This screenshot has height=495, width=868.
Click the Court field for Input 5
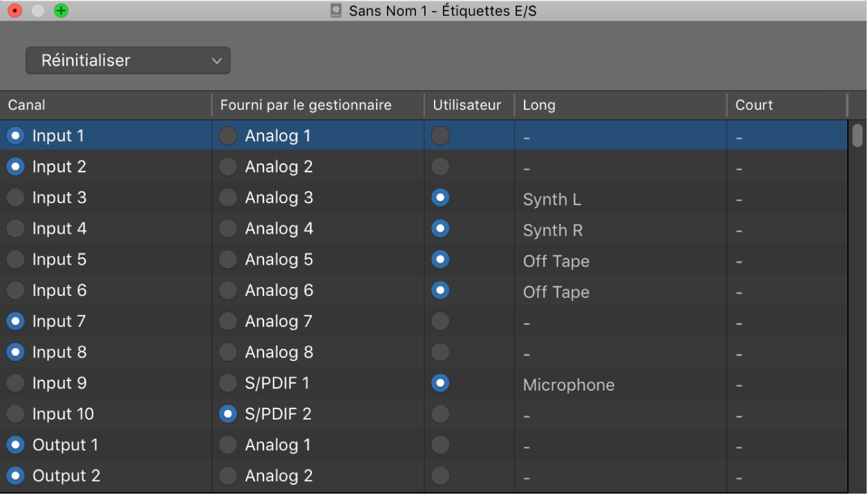point(784,261)
